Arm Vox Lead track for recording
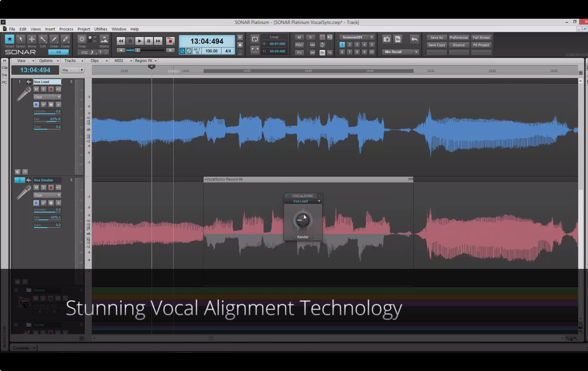The image size is (588, 371). (x=51, y=89)
